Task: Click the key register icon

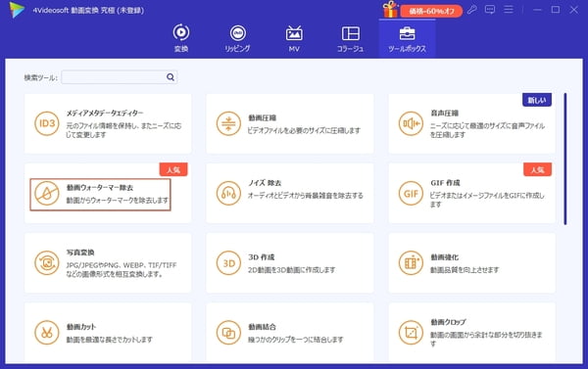Action: click(x=471, y=10)
